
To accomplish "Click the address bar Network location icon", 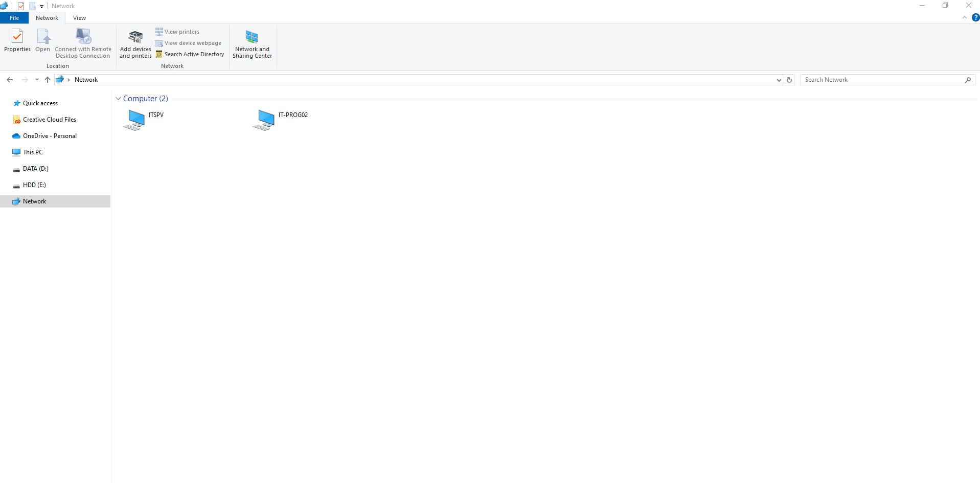I will pyautogui.click(x=60, y=80).
